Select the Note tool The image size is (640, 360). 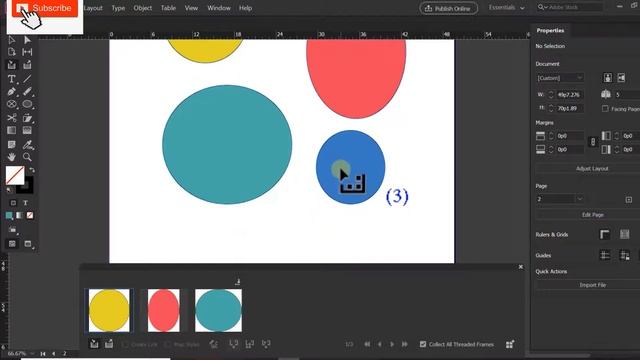point(11,144)
